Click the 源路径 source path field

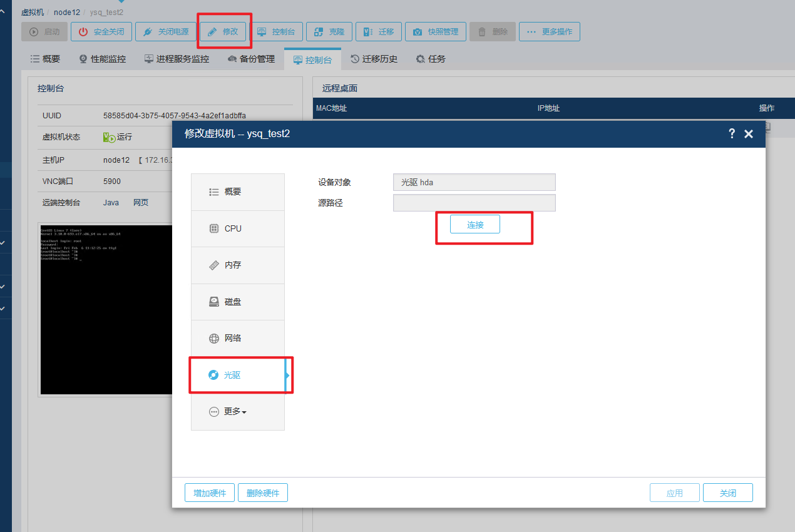coord(474,203)
